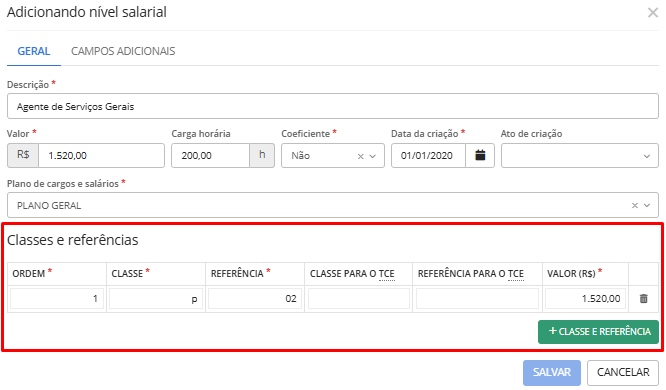
Task: Click the CANCELAR button
Action: pos(623,373)
